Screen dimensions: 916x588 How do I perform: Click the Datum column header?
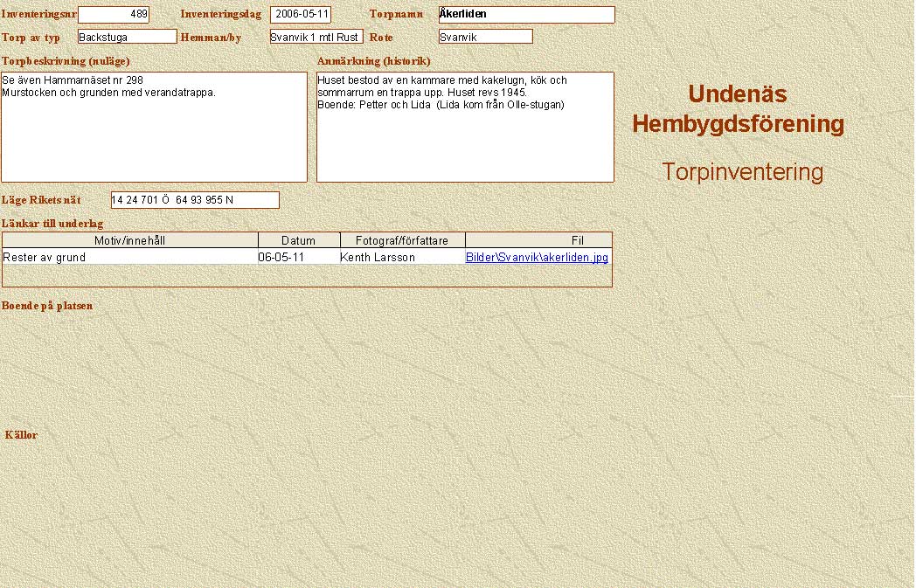[x=298, y=240]
